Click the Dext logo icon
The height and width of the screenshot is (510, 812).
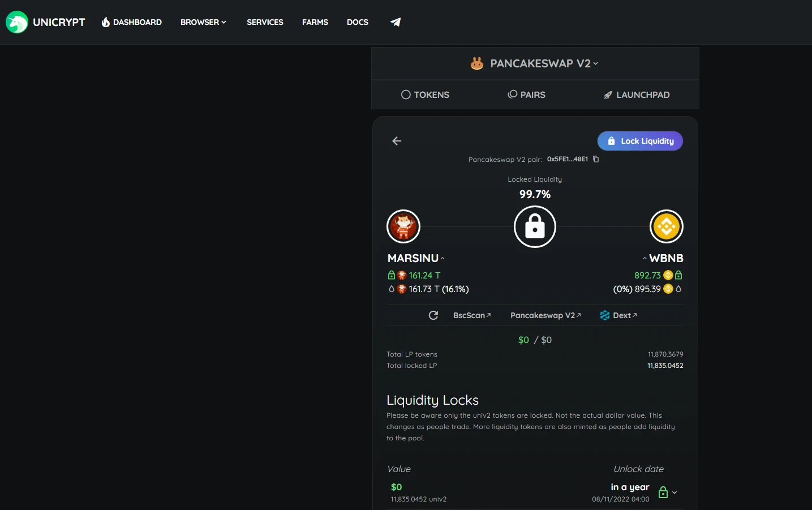[x=605, y=315]
